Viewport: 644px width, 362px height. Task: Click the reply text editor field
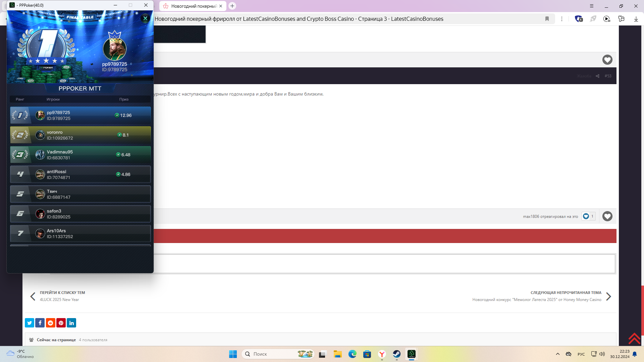(x=382, y=264)
